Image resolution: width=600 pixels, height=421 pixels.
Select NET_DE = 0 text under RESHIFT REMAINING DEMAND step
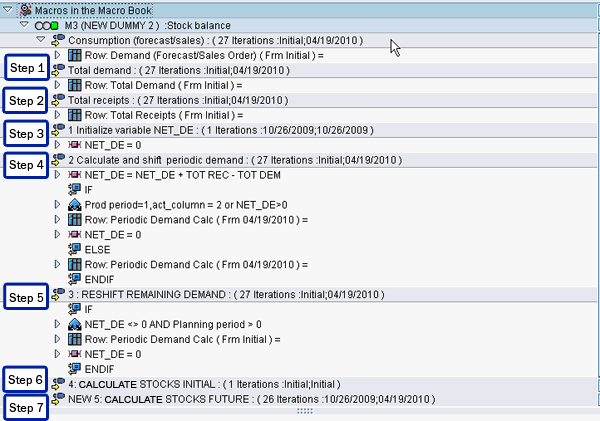(x=113, y=354)
